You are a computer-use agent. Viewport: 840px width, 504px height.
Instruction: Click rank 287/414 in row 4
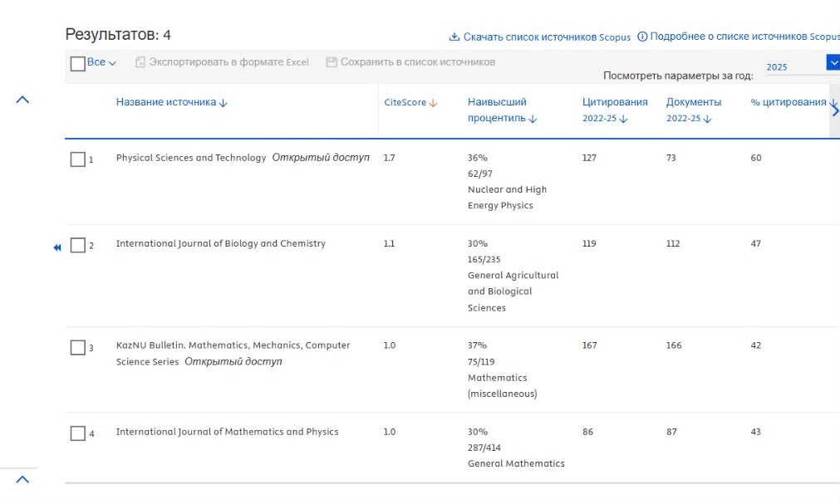484,448
